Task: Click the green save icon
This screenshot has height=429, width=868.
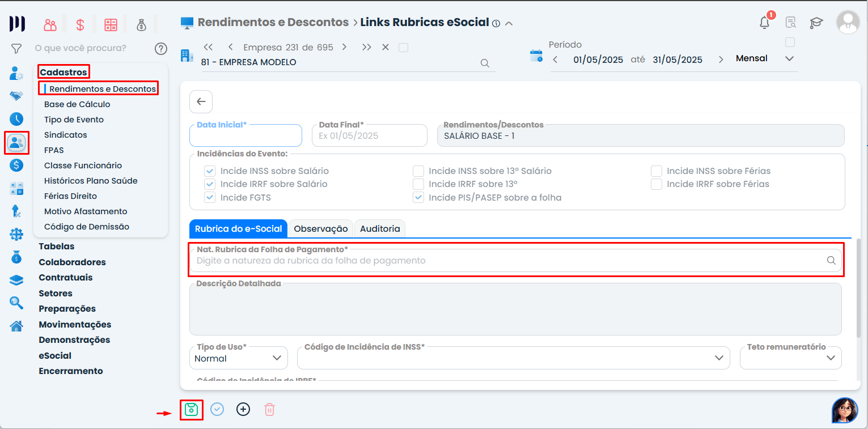Action: pyautogui.click(x=191, y=409)
